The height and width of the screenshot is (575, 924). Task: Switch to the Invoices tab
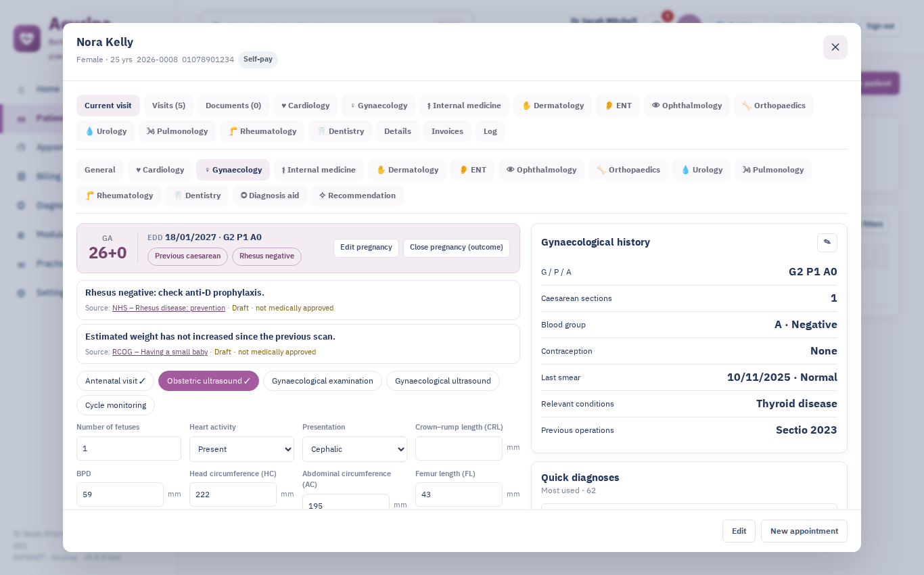coord(447,131)
